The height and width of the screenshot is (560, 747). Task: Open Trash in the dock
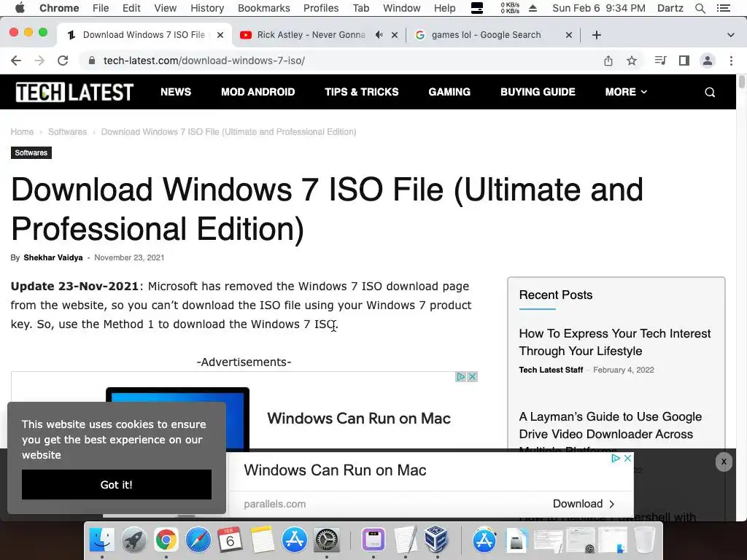pyautogui.click(x=644, y=540)
